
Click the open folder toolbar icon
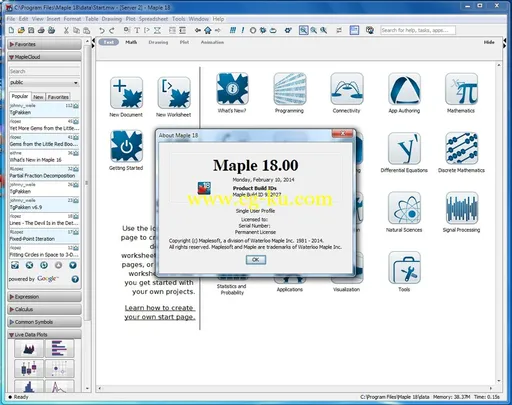(21, 30)
